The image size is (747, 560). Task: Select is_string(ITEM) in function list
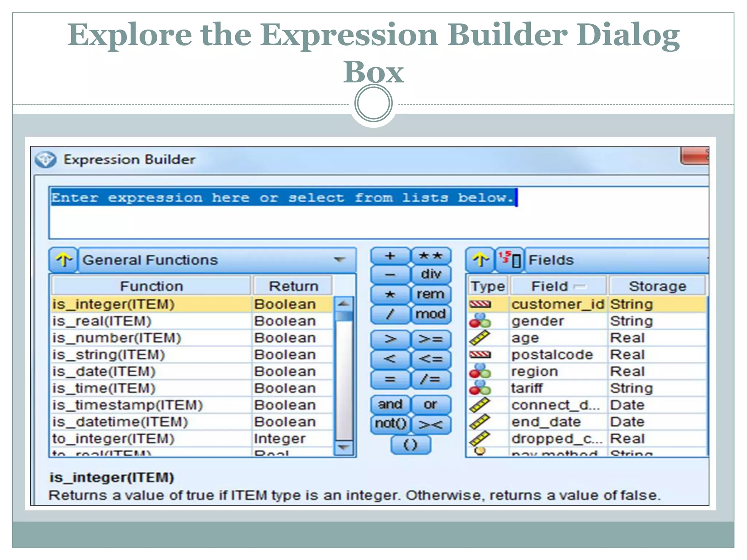pos(109,355)
